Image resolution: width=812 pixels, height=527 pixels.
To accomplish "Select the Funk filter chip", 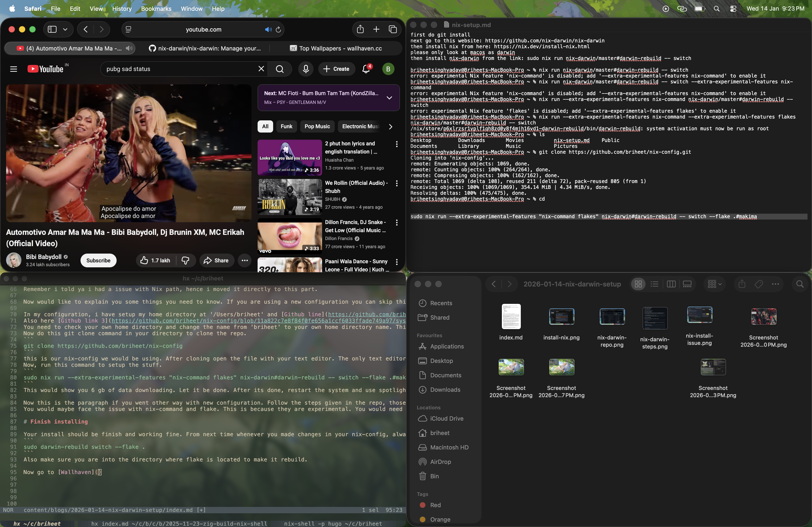I will point(286,126).
